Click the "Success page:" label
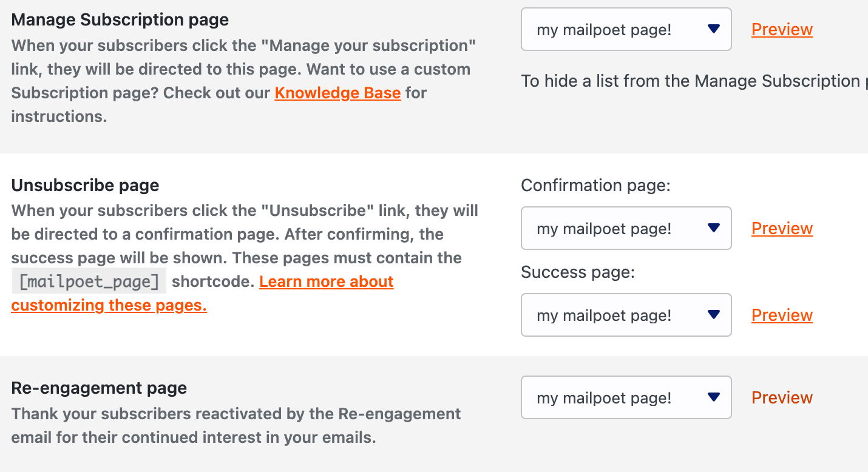The height and width of the screenshot is (472, 868). (x=577, y=272)
